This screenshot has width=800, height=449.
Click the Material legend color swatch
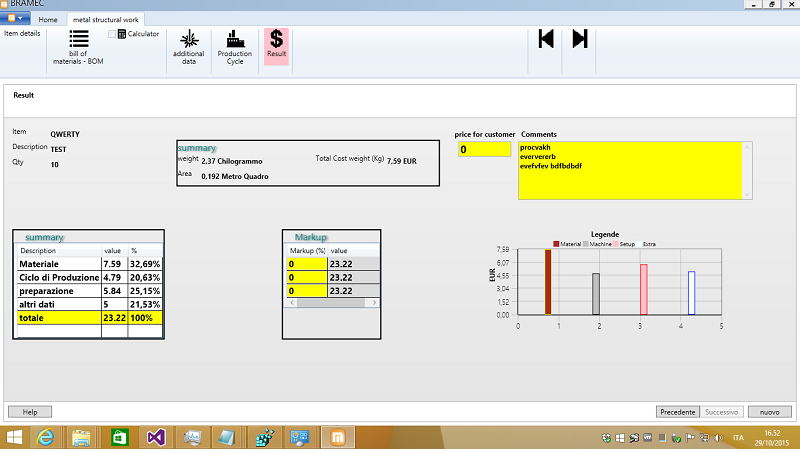556,244
